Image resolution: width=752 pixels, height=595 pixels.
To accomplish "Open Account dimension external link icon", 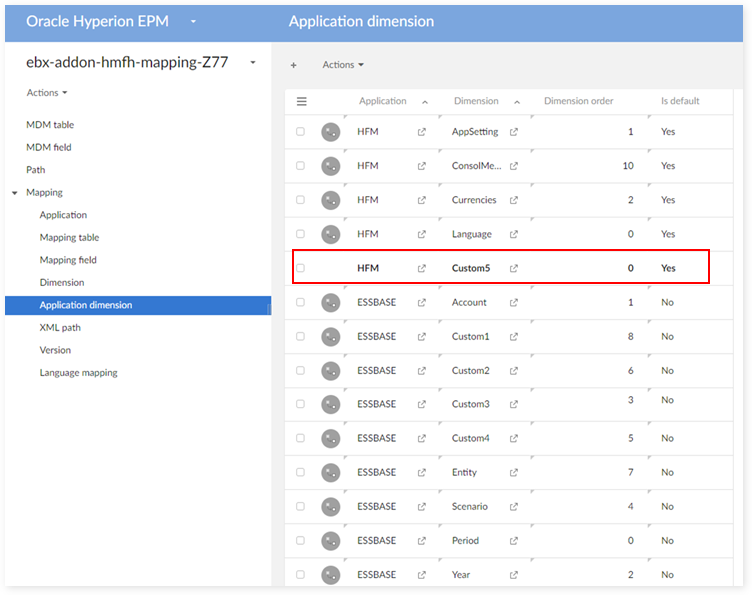I will [x=514, y=303].
